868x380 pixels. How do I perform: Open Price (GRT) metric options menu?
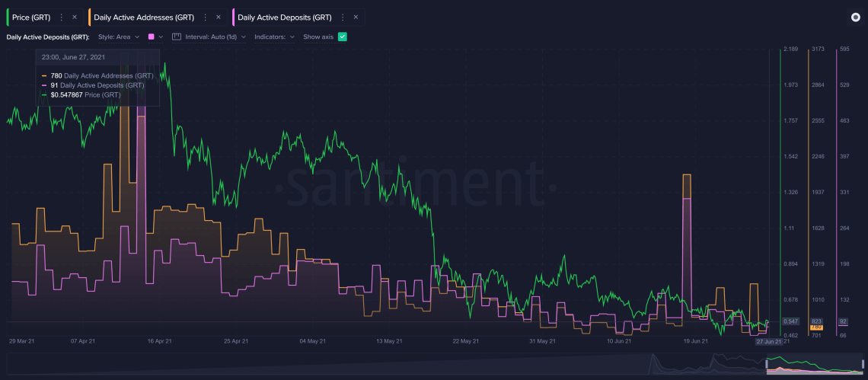[62, 17]
